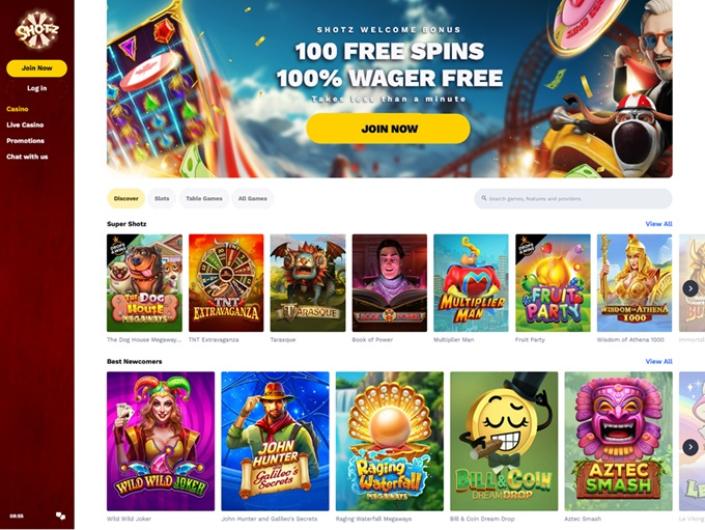
Task: Click the sidebar Join Now button
Action: 37,68
